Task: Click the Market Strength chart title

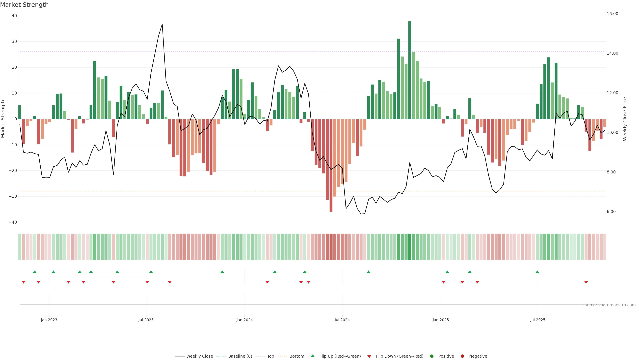Action: [24, 5]
